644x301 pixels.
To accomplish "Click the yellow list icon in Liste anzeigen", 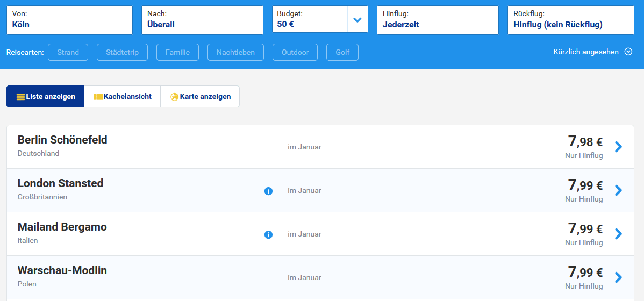I will pyautogui.click(x=20, y=97).
